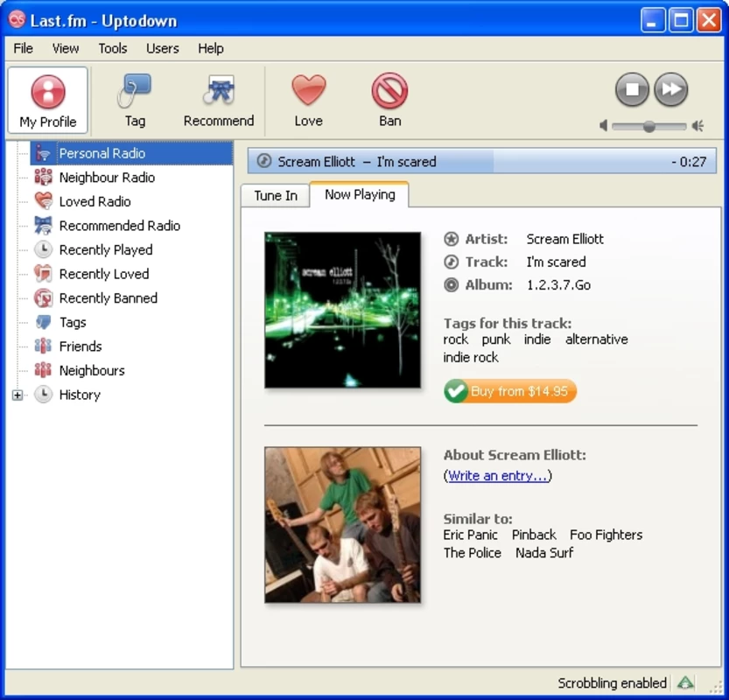Click the Scream Elliott band photo
The image size is (729, 700).
(343, 525)
